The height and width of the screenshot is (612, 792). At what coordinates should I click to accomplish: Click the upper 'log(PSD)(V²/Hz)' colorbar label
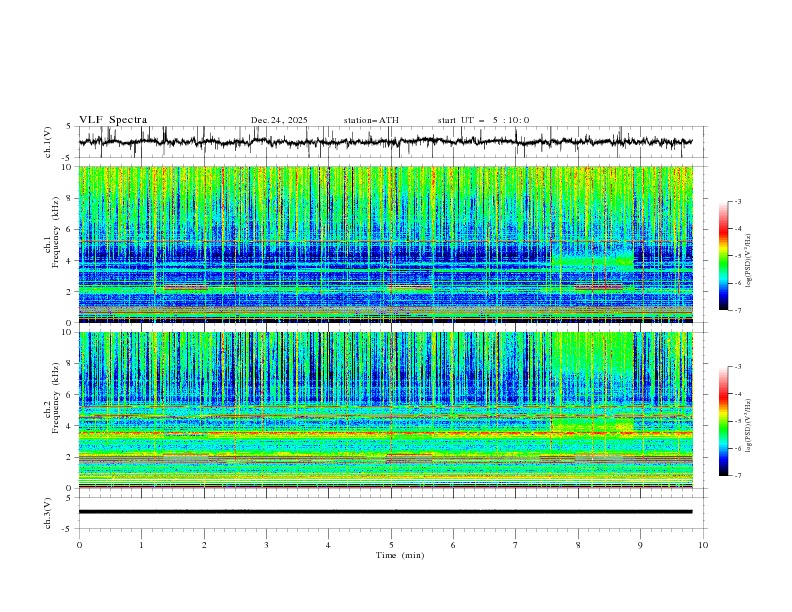748,261
